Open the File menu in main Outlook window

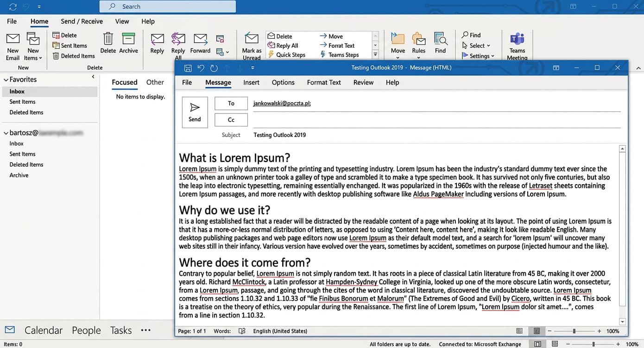point(12,21)
